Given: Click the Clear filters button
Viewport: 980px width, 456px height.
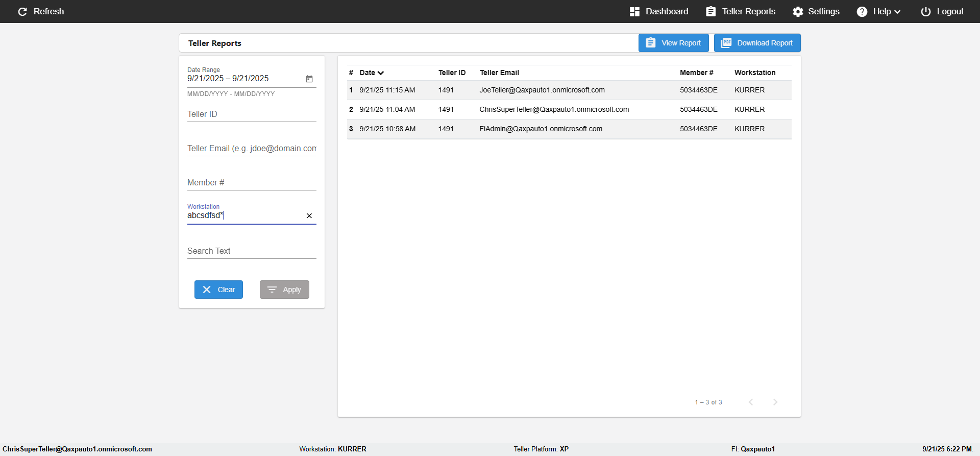Looking at the screenshot, I should tap(218, 290).
